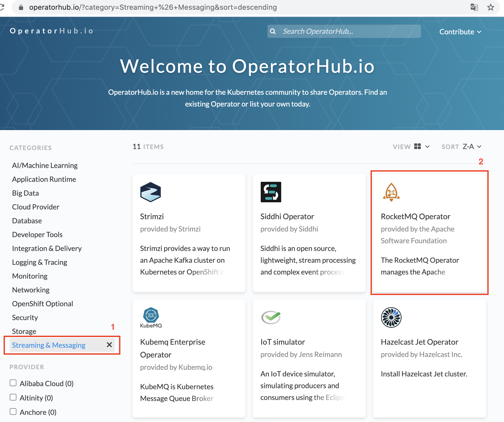504x422 pixels.
Task: Click the Strimzi Kafka cluster description text
Action: coord(185,260)
